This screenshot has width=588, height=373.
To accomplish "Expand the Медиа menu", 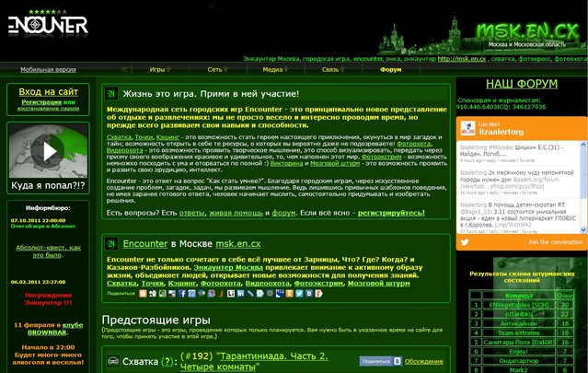I will pyautogui.click(x=275, y=69).
